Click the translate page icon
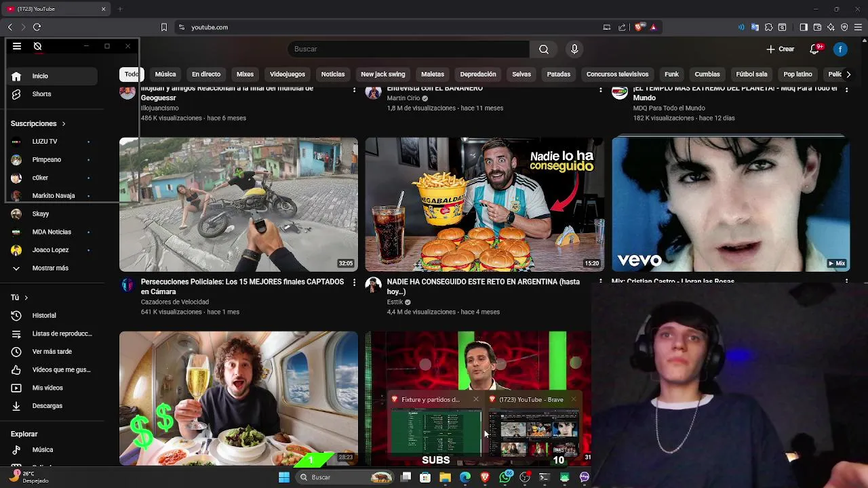Image resolution: width=868 pixels, height=488 pixels. pyautogui.click(x=755, y=27)
